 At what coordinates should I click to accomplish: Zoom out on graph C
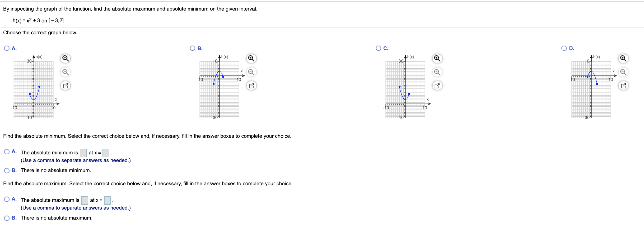pyautogui.click(x=437, y=72)
